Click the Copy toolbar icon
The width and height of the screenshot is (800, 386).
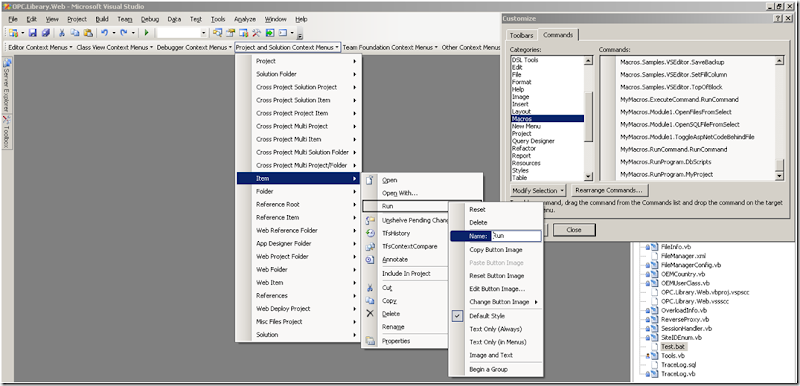click(75, 33)
